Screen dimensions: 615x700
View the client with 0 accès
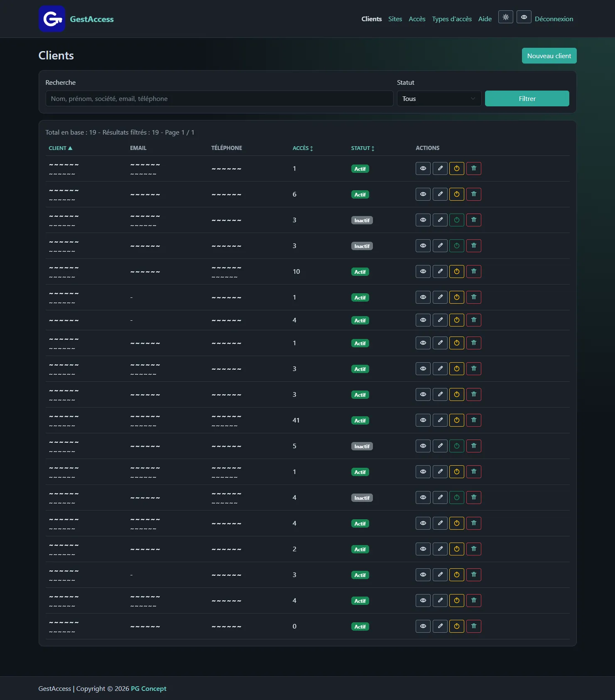[x=423, y=626]
